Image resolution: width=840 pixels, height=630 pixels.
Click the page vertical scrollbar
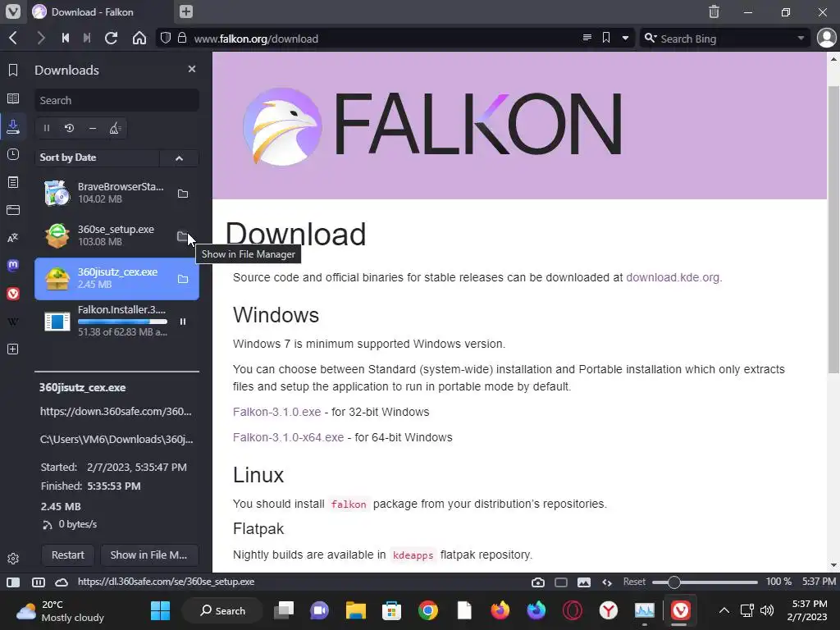point(833,230)
